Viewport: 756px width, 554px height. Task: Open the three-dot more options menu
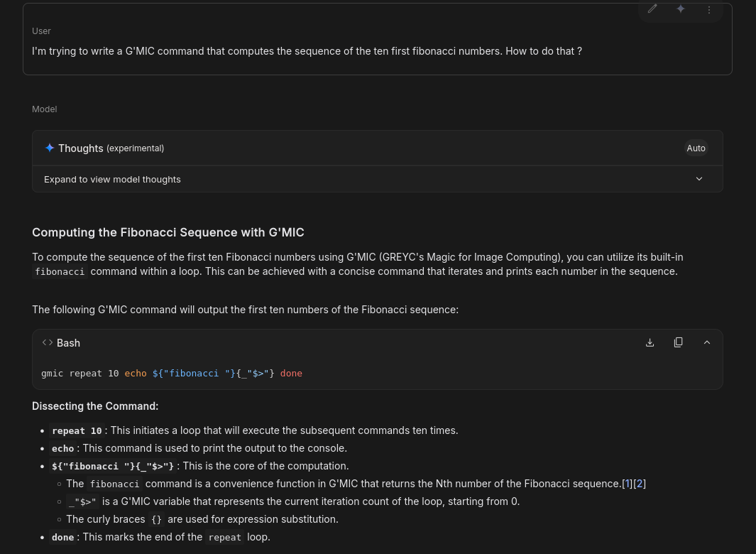pos(709,9)
